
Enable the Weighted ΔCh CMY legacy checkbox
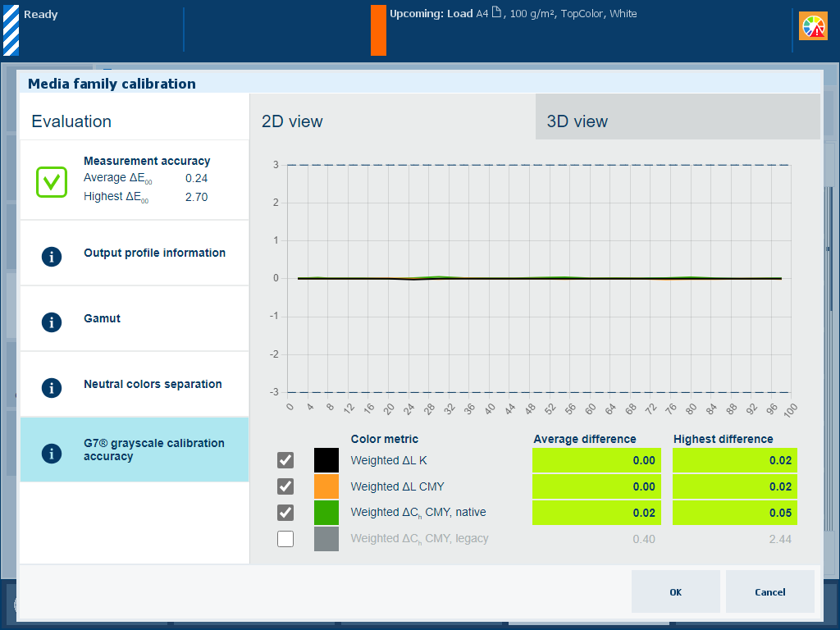(x=285, y=539)
